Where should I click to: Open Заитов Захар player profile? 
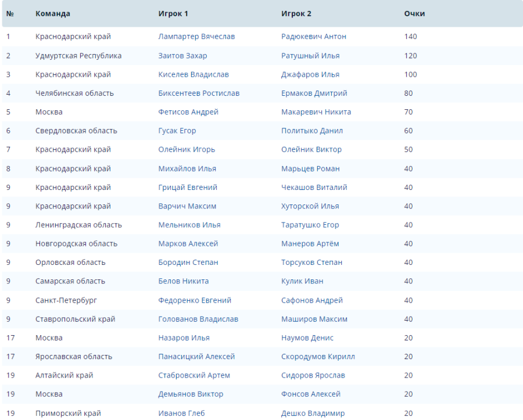tap(182, 56)
